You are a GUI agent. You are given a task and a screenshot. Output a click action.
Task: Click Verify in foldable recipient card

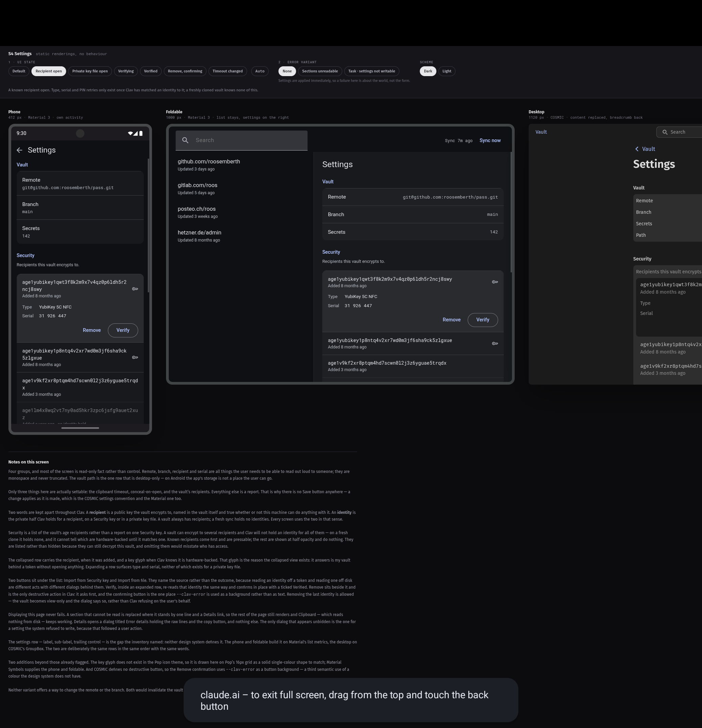pyautogui.click(x=483, y=320)
